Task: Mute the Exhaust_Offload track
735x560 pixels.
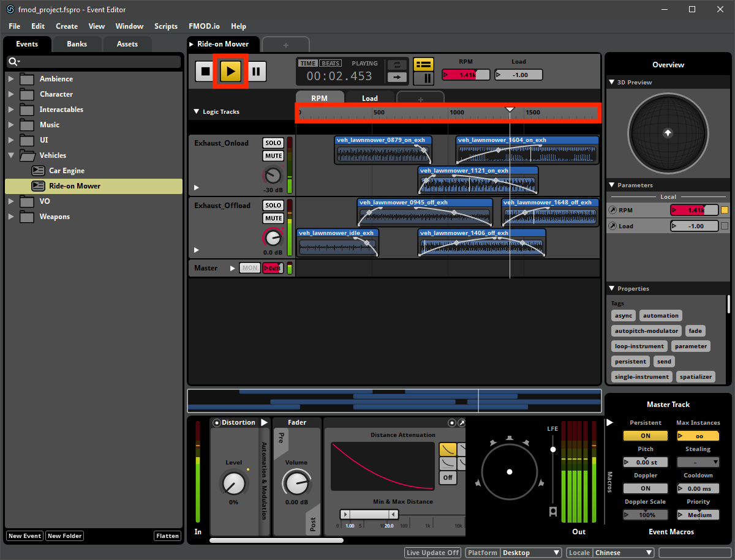Action: pos(273,218)
